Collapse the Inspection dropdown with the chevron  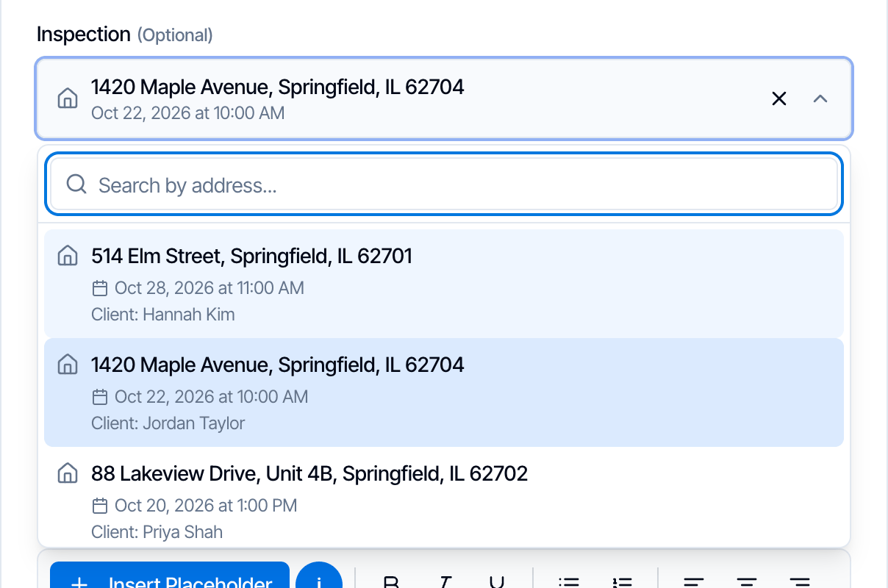click(820, 98)
